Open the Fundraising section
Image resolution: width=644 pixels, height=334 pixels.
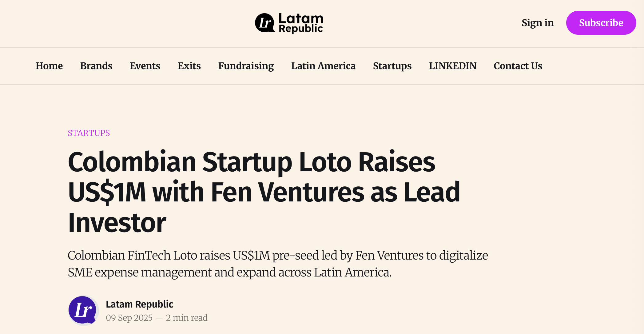(x=246, y=66)
